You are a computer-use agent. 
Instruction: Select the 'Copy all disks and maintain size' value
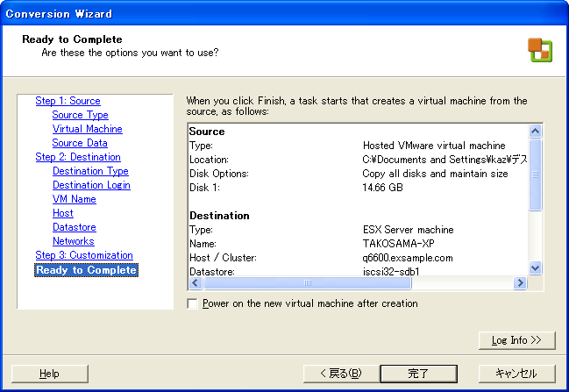pyautogui.click(x=435, y=174)
